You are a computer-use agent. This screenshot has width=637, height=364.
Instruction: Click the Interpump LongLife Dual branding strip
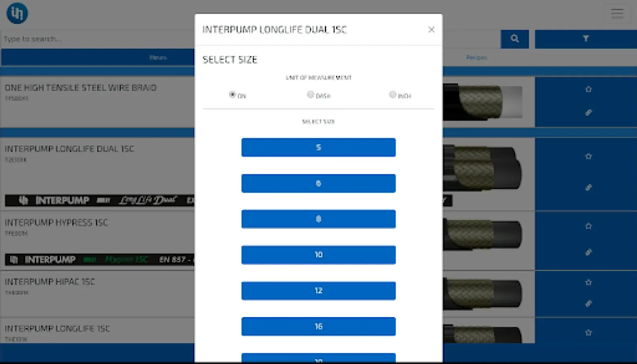100,200
